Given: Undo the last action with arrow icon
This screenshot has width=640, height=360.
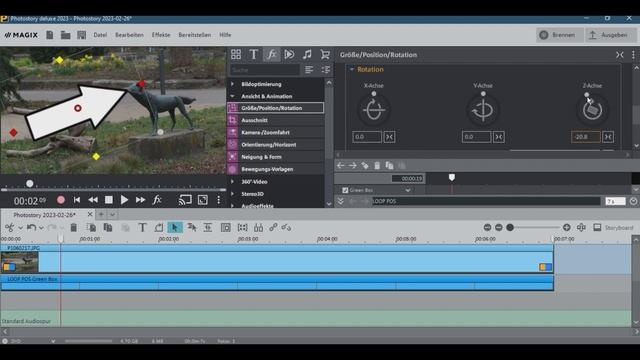Looking at the screenshot, I should [x=31, y=227].
